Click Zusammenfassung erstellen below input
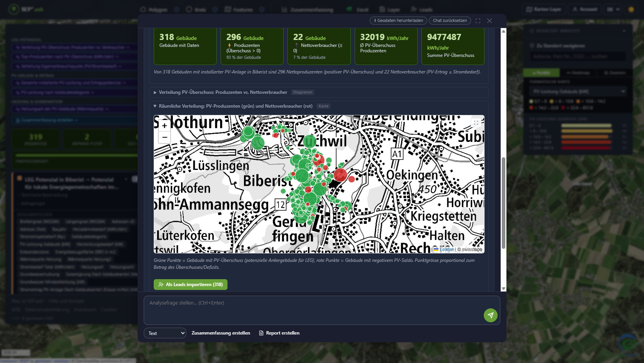This screenshot has width=644, height=363. pos(221,333)
